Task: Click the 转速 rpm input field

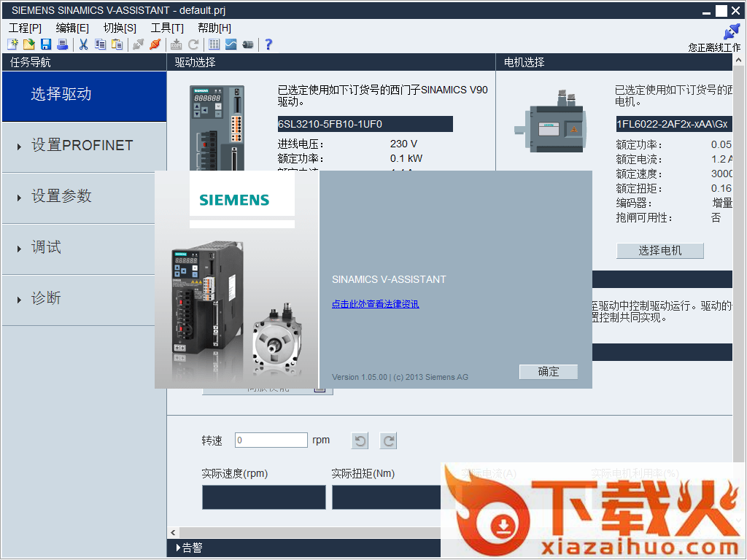Action: click(271, 440)
